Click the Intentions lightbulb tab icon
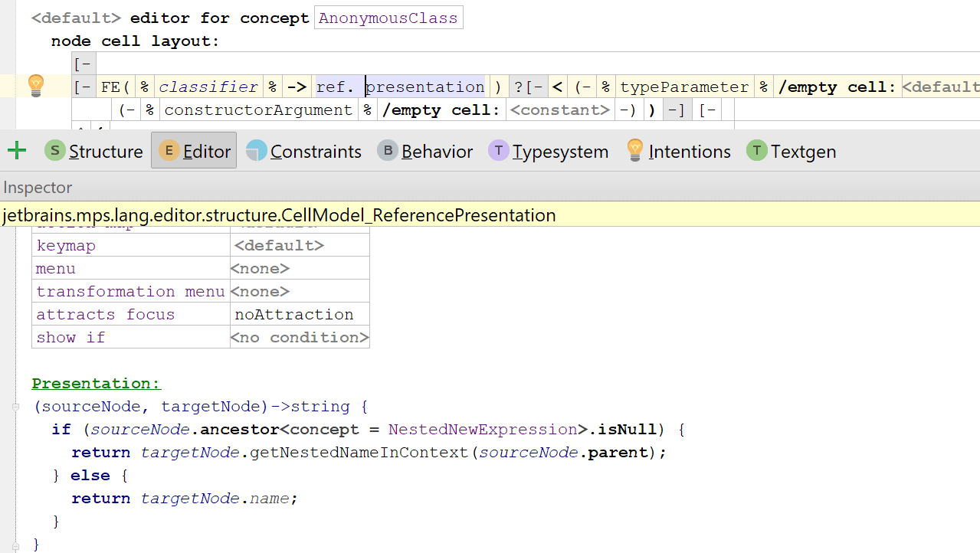The image size is (980, 553). tap(634, 151)
